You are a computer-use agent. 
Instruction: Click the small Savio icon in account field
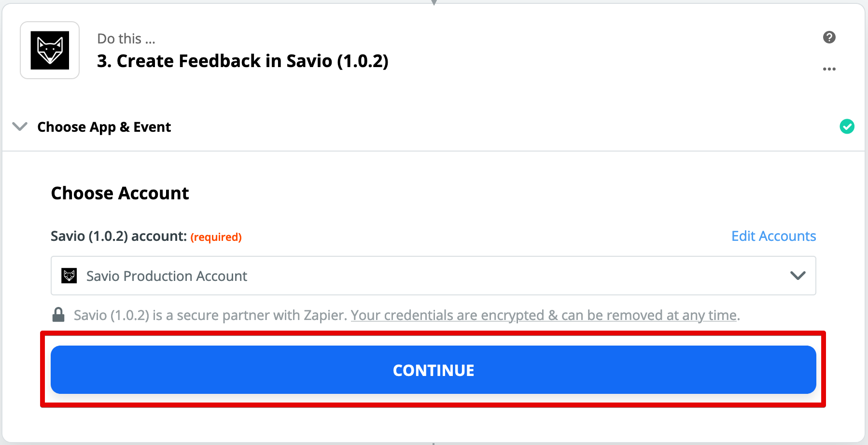pyautogui.click(x=70, y=276)
